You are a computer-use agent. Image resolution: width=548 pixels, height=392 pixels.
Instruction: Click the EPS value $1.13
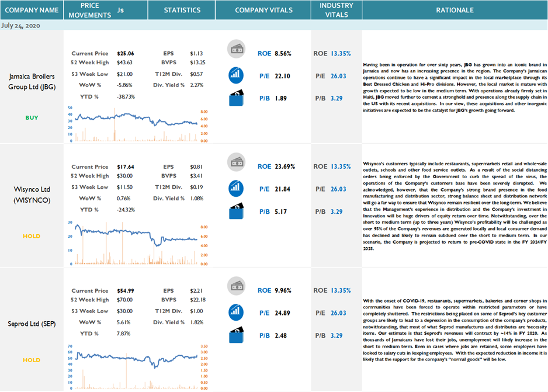196,54
